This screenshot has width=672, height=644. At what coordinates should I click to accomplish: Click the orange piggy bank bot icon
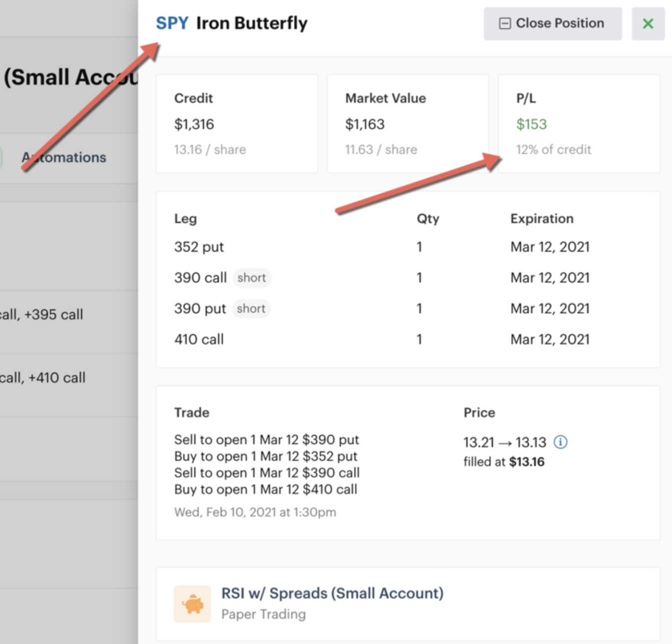[192, 604]
